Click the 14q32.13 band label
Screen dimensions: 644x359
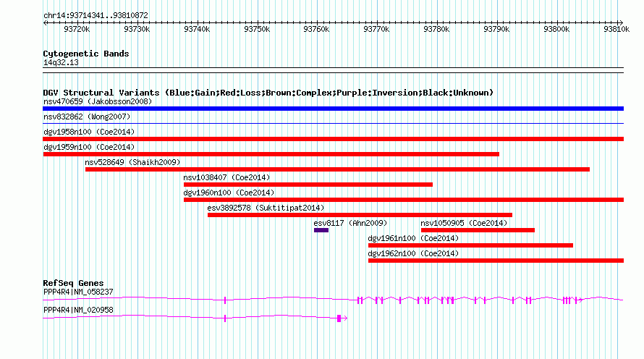61,62
